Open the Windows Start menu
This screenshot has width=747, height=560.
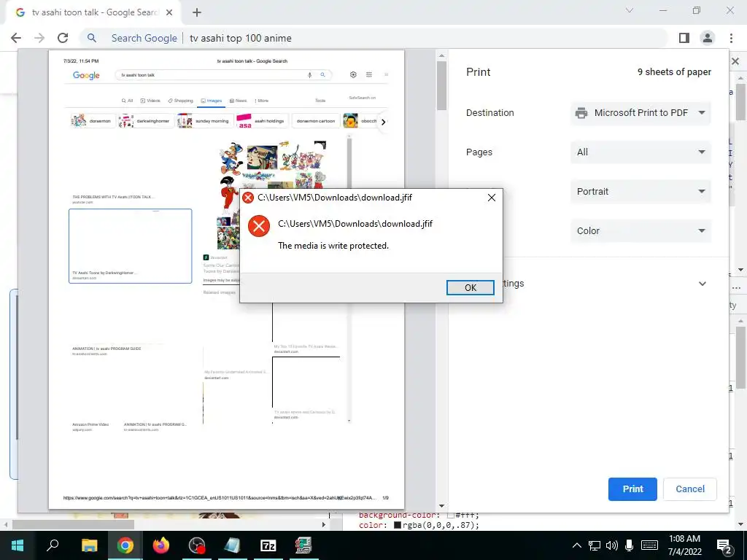18,545
